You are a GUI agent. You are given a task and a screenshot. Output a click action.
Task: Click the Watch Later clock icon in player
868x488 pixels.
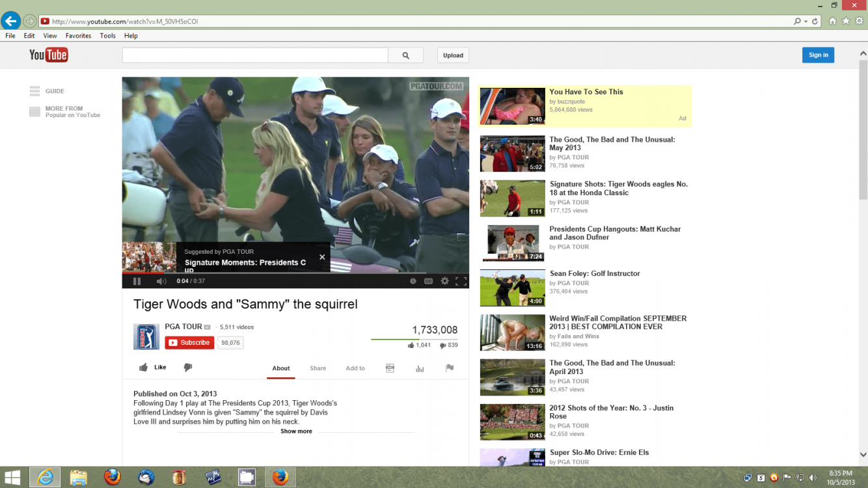[x=413, y=281]
